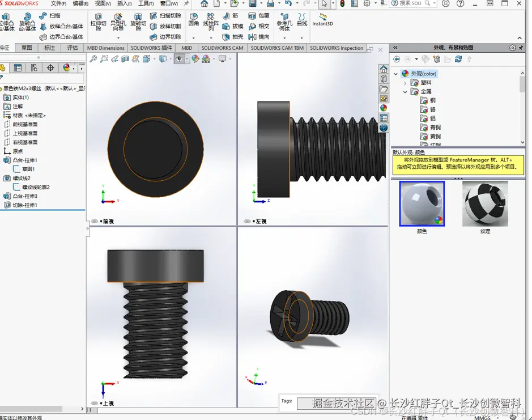
Task: Select the 钢 appearance folder
Action: [428, 100]
